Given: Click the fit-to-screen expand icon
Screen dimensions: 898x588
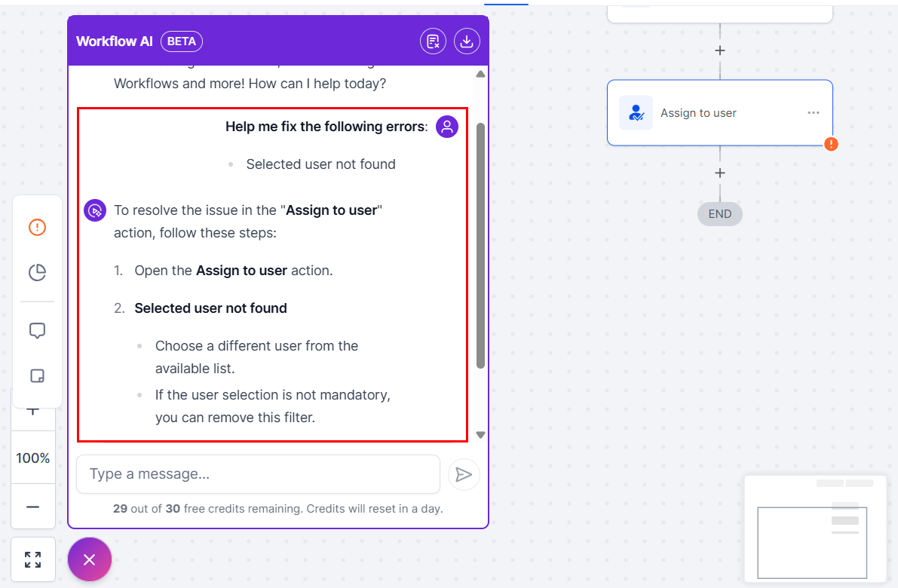Looking at the screenshot, I should point(33,559).
